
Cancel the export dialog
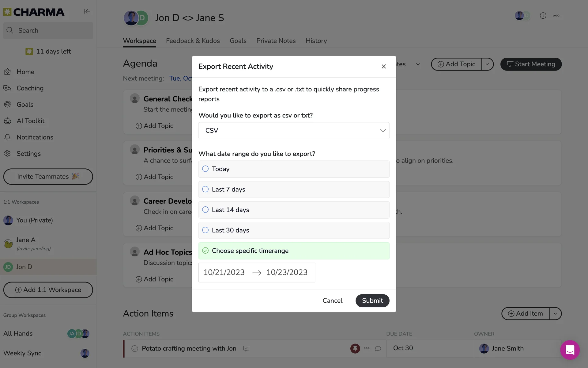332,301
